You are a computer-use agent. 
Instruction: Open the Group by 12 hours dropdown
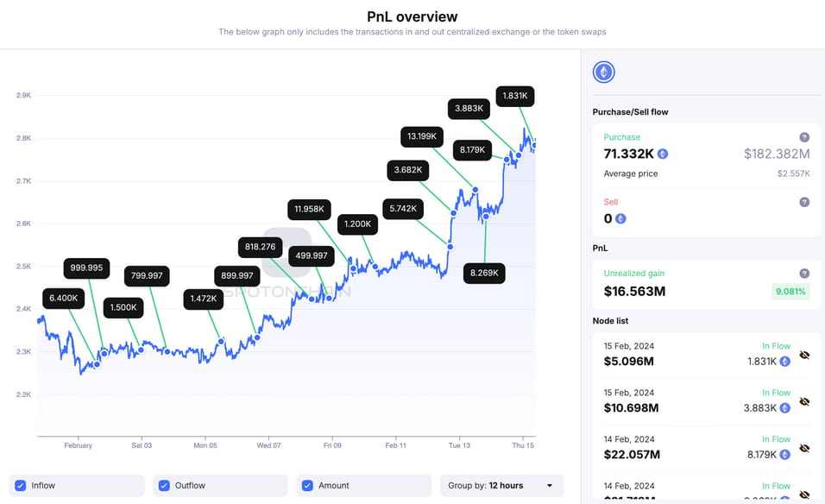501,486
